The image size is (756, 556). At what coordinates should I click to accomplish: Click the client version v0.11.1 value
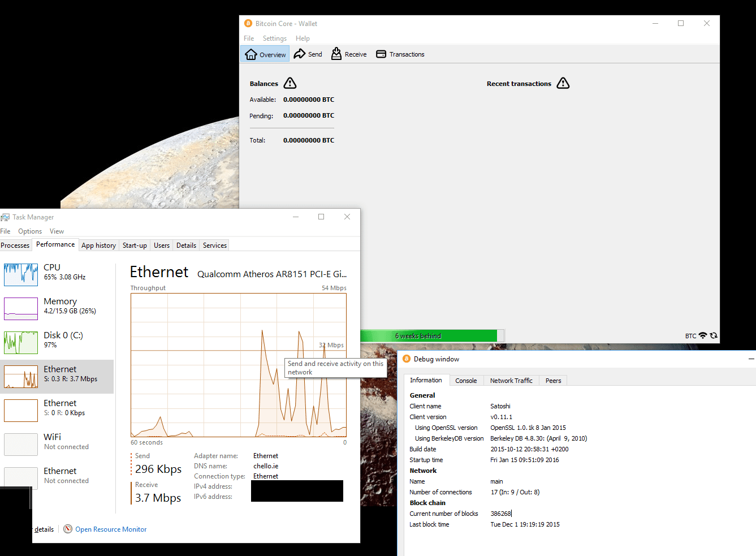pos(501,417)
